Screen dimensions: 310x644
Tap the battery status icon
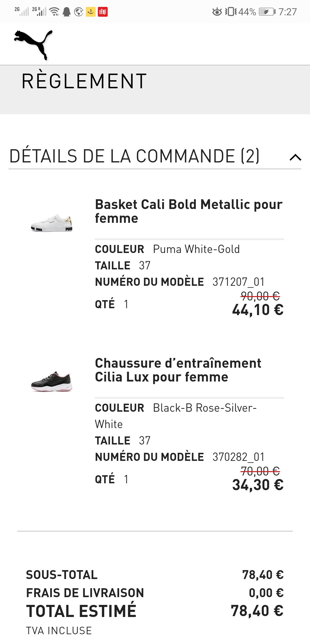pyautogui.click(x=267, y=12)
